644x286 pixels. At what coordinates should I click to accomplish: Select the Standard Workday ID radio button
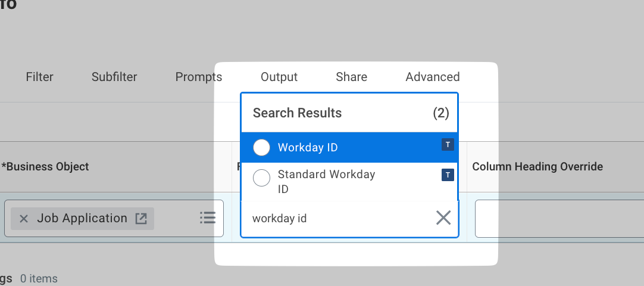(262, 178)
